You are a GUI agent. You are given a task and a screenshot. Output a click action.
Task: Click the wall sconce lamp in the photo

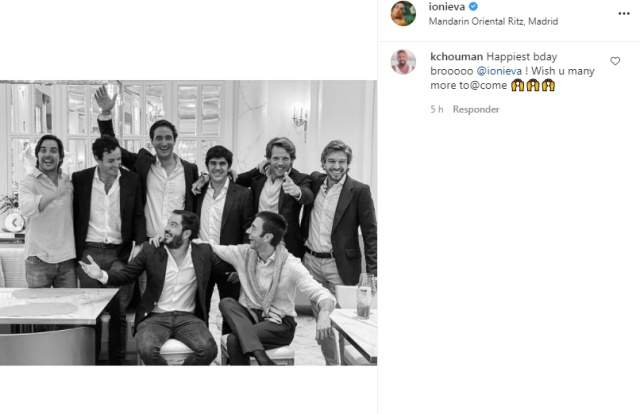[x=300, y=118]
